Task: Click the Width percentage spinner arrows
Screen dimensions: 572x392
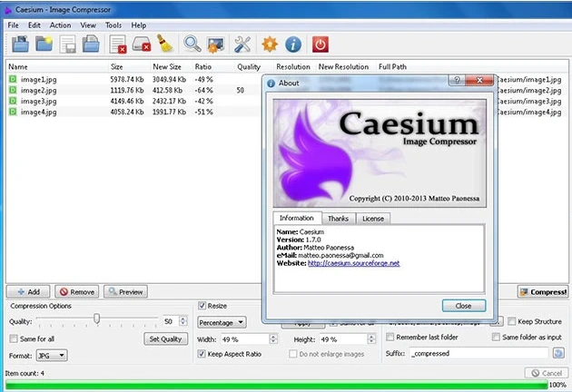Action: tap(273, 339)
